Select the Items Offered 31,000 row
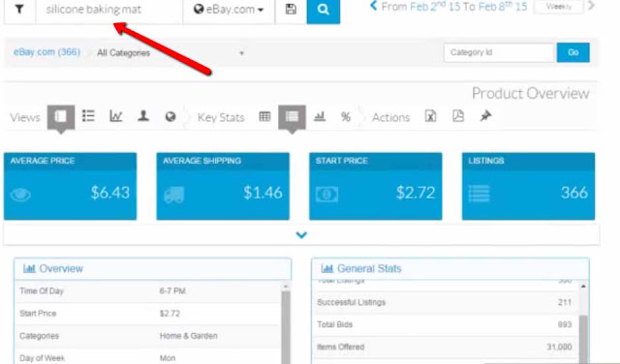The width and height of the screenshot is (620, 364). (x=446, y=347)
